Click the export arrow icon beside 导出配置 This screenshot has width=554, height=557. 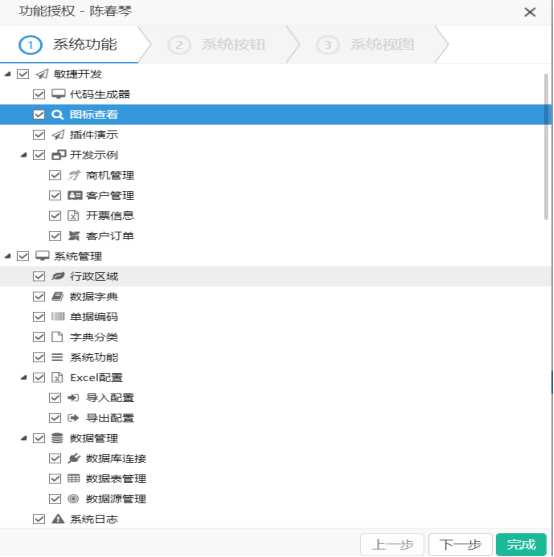(x=73, y=418)
